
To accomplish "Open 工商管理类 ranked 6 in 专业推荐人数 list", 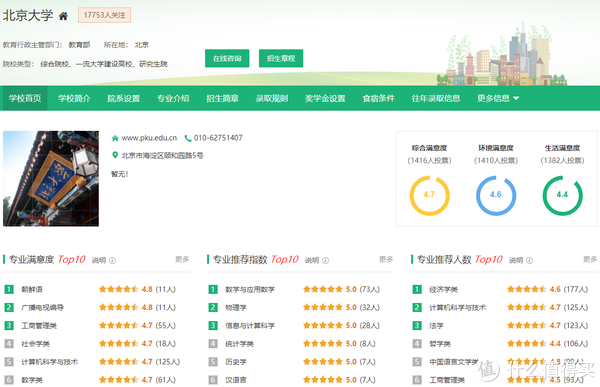I will tap(447, 380).
